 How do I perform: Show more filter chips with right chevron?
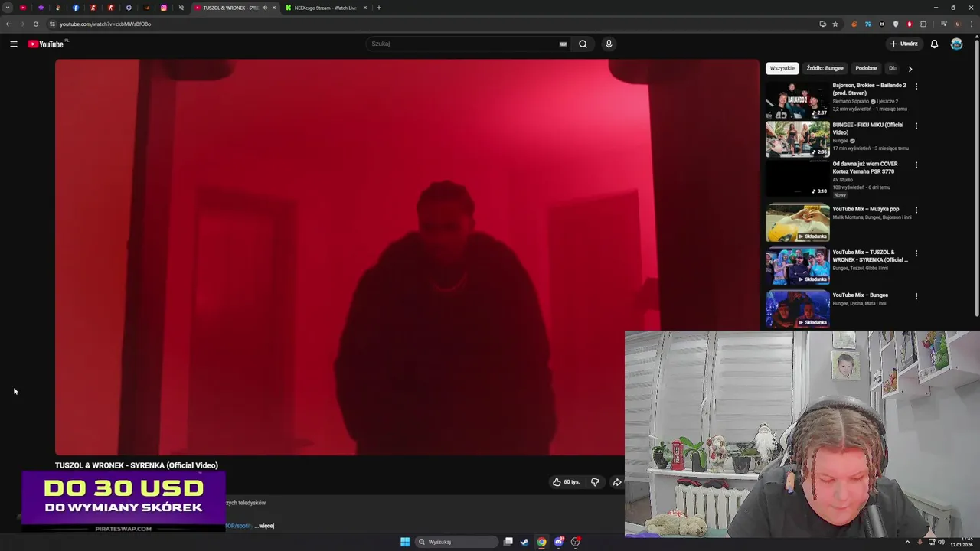(x=910, y=69)
